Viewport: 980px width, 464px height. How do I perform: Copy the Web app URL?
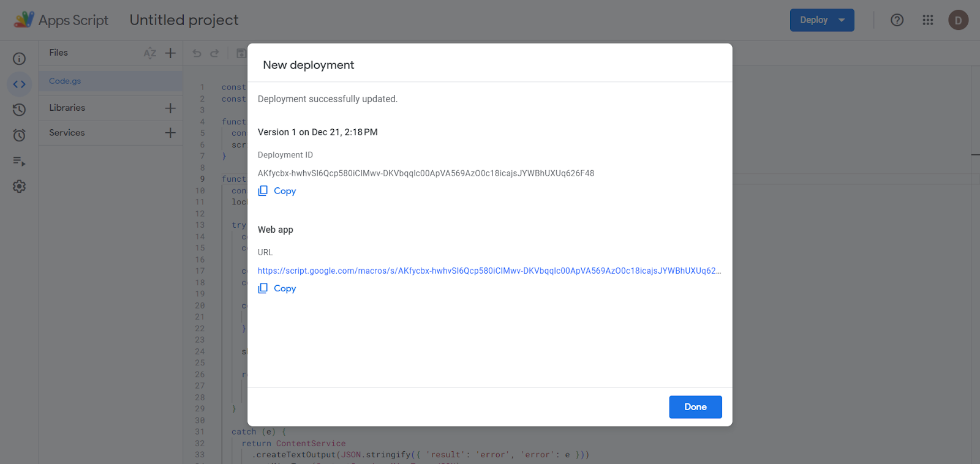click(277, 288)
